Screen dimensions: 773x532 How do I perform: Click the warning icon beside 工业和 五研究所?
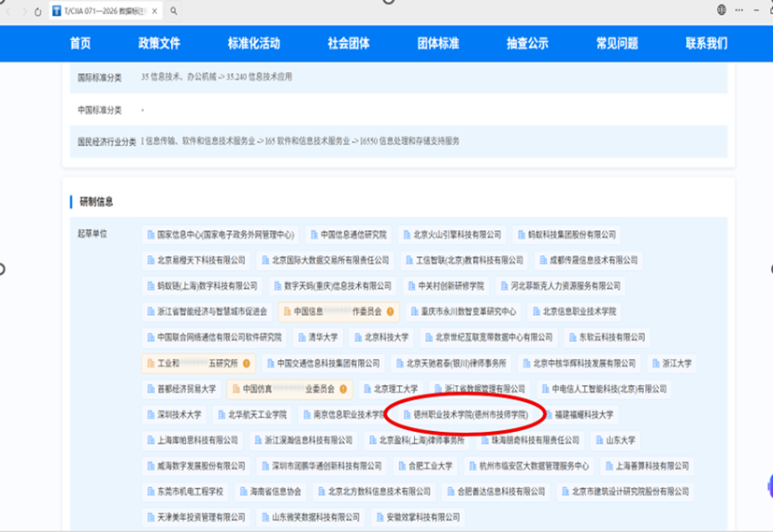point(247,364)
